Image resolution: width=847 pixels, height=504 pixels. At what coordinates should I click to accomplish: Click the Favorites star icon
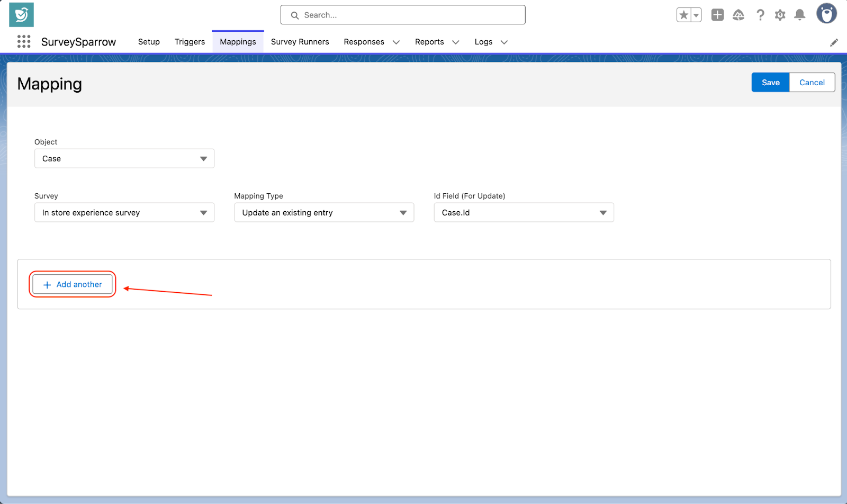click(683, 15)
